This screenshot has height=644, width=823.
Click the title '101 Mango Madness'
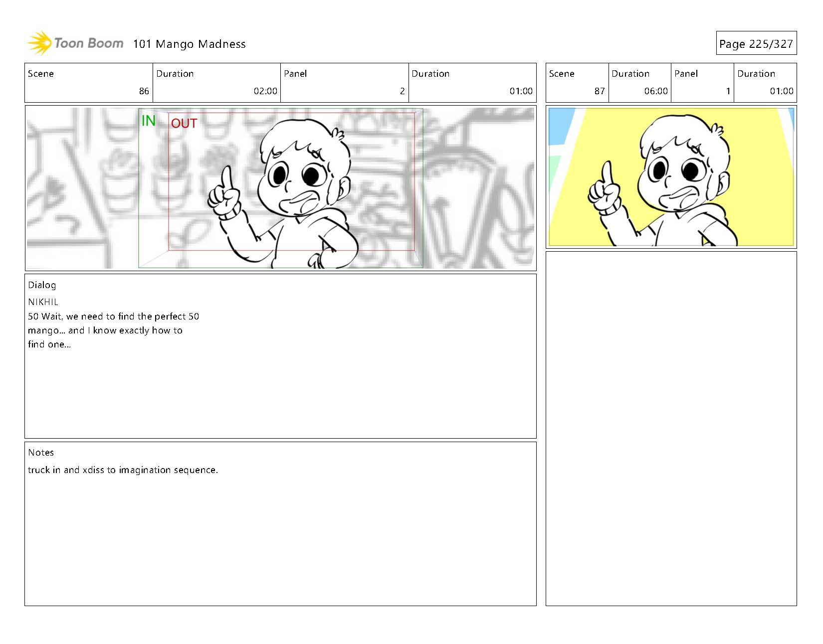click(x=190, y=44)
